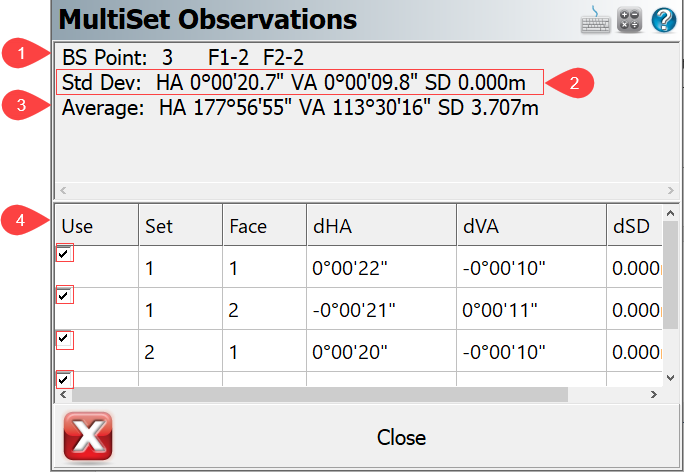Click red callout marker number 2
The height and width of the screenshot is (472, 684).
tap(572, 82)
